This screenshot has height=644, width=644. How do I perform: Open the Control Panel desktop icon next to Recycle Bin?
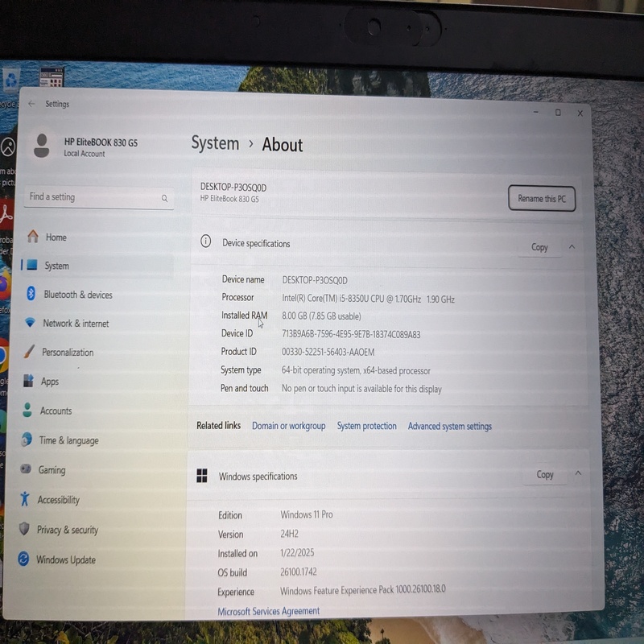pos(52,77)
